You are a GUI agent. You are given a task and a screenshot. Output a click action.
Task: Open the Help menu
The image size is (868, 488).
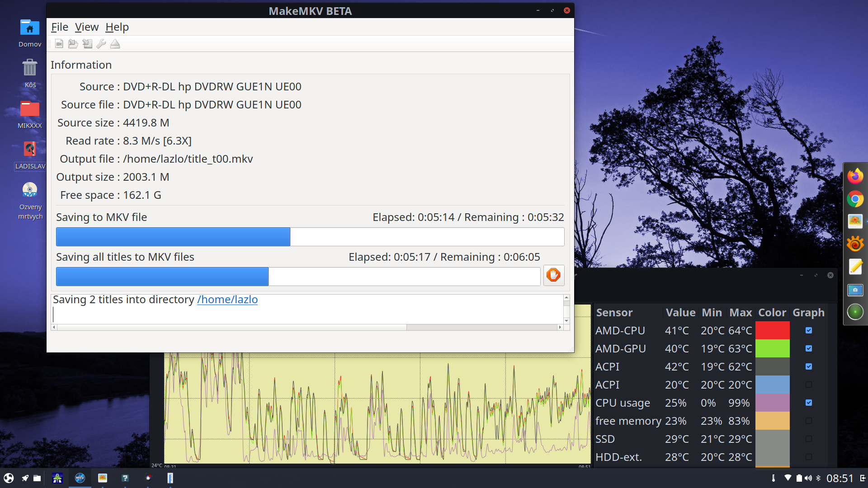click(x=117, y=27)
